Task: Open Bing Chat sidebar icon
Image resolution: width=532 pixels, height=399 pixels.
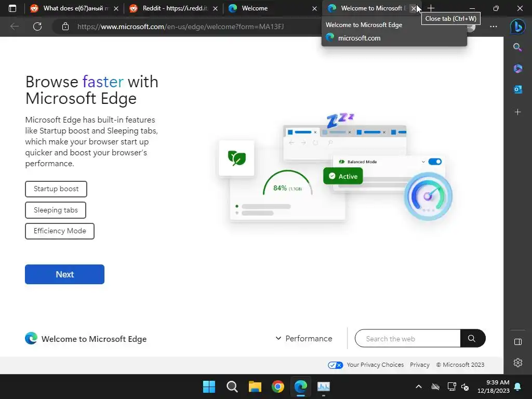Action: 518,26
